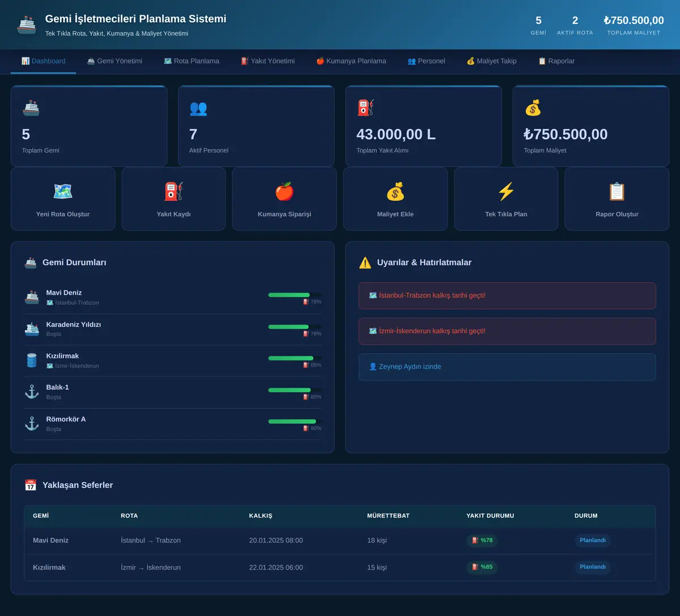Open the İzmir-İskenderun departure date alert
Screen dimensions: 680x616
click(x=507, y=332)
